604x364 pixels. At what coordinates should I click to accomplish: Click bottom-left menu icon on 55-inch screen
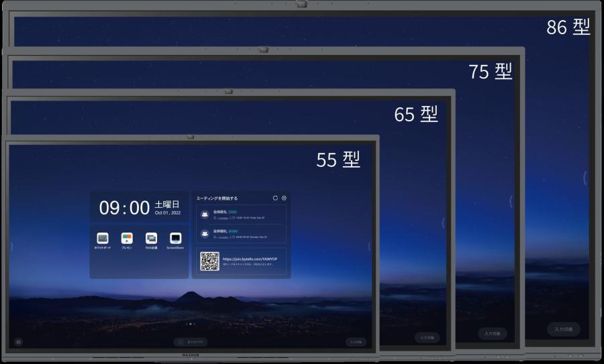18,342
